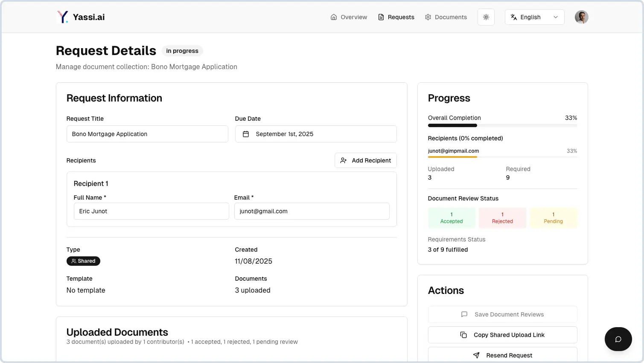The width and height of the screenshot is (644, 363).
Task: Click the Resend Request paper plane icon
Action: (476, 355)
